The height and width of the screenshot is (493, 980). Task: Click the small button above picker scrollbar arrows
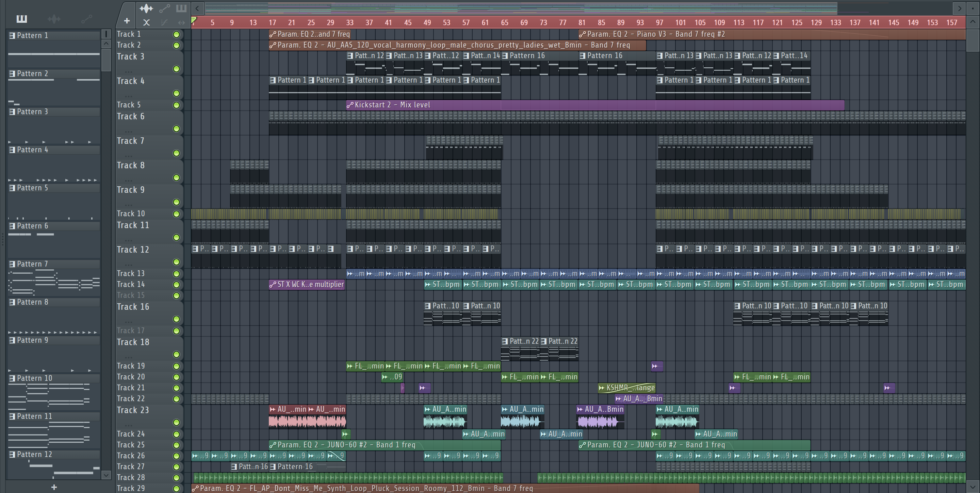(x=106, y=34)
